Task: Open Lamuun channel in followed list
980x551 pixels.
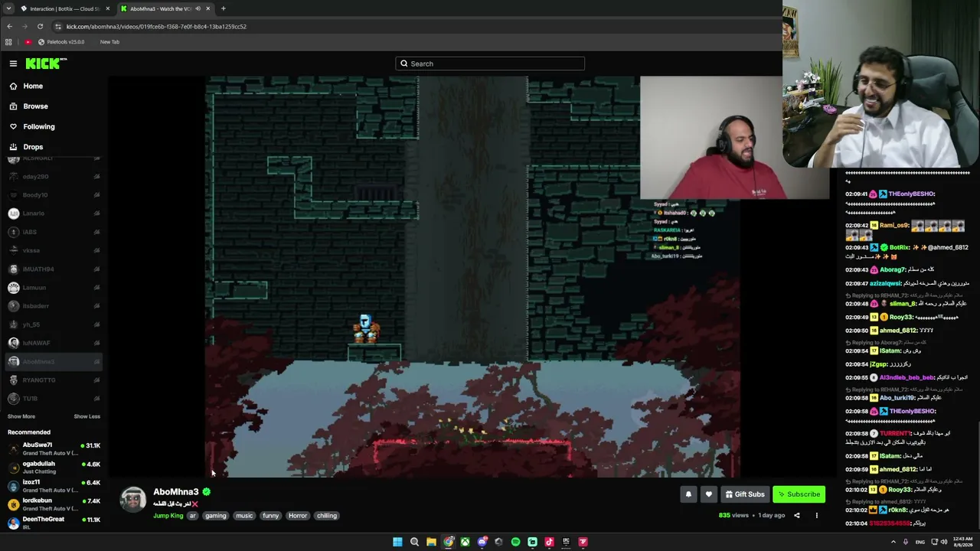Action: pos(54,288)
